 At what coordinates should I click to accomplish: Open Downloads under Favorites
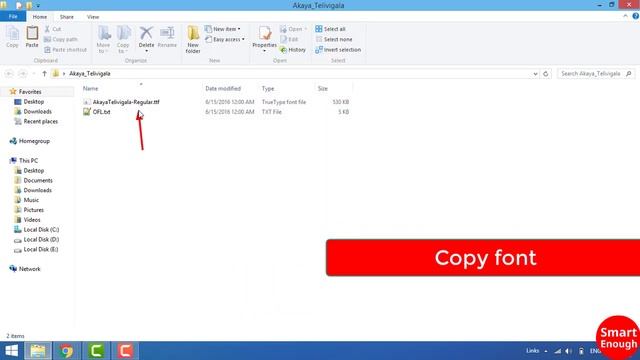pyautogui.click(x=37, y=111)
